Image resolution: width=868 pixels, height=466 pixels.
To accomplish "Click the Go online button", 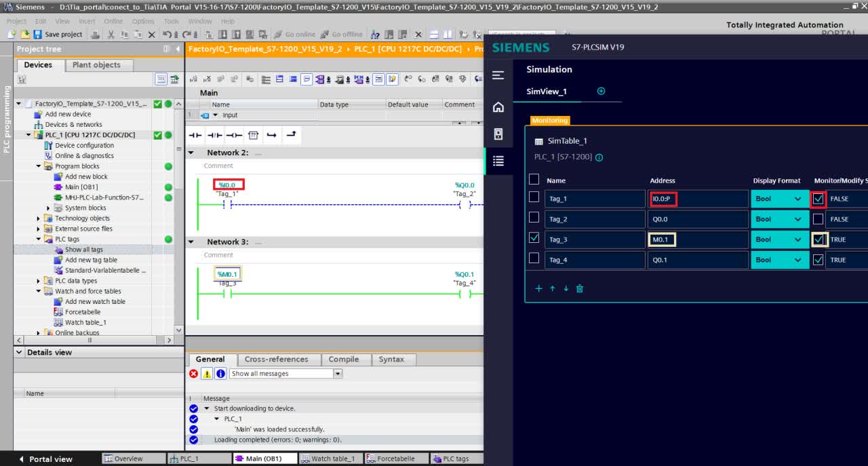I will (x=294, y=34).
